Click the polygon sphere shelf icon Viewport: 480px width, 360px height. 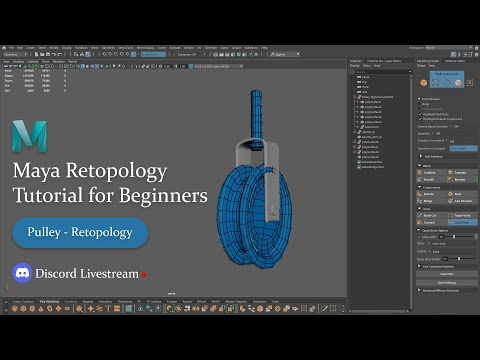click(15, 309)
